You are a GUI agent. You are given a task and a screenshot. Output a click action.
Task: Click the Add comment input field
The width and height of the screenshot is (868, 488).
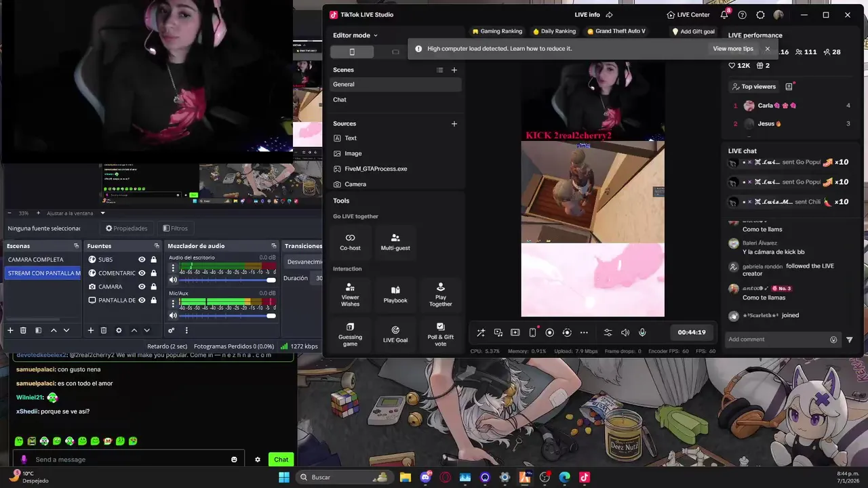pyautogui.click(x=776, y=340)
